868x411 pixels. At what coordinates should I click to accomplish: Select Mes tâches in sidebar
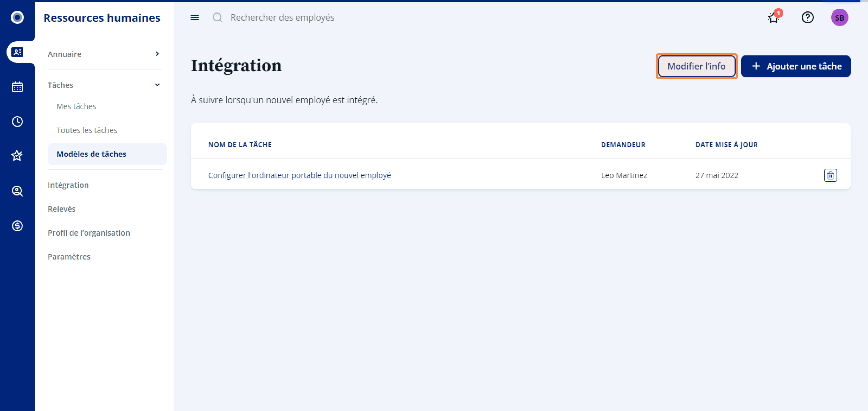click(x=76, y=106)
